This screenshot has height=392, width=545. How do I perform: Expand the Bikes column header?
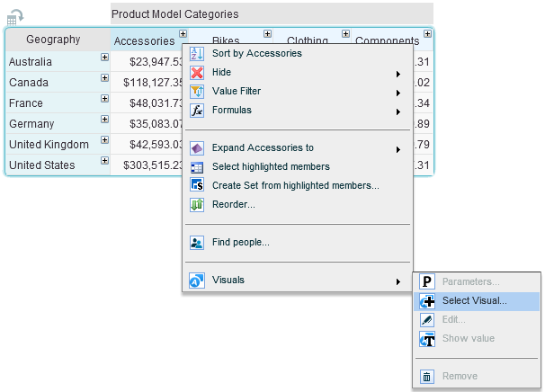267,34
